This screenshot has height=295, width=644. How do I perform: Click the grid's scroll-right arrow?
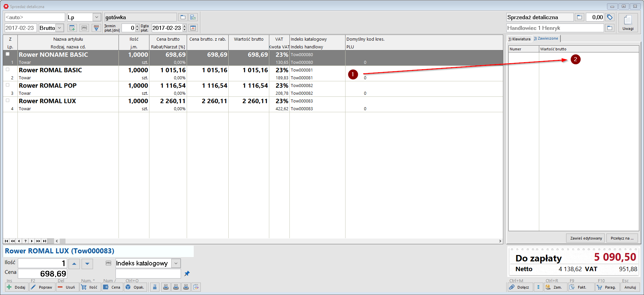click(x=500, y=241)
